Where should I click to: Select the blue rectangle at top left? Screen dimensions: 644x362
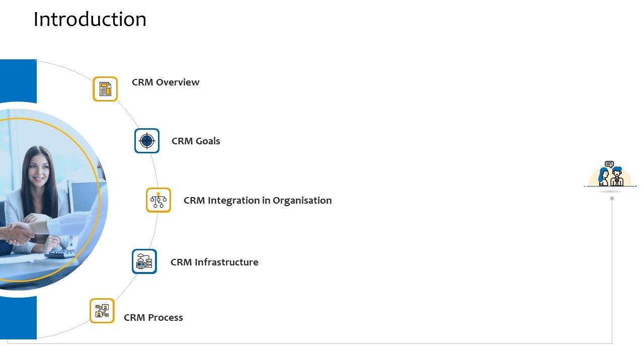pyautogui.click(x=18, y=80)
